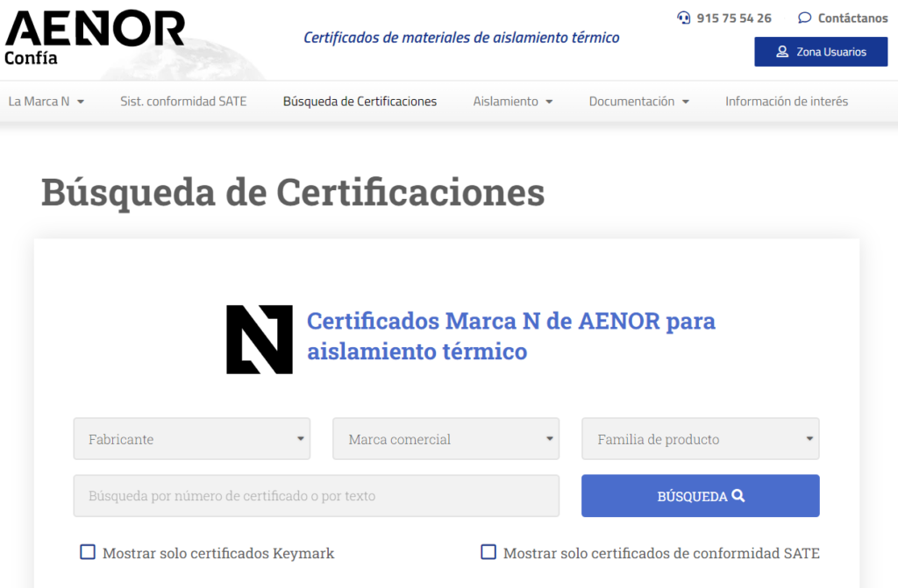Screen dimensions: 898x588
Task: Click the chat bubble Contáctanos icon
Action: (x=805, y=18)
